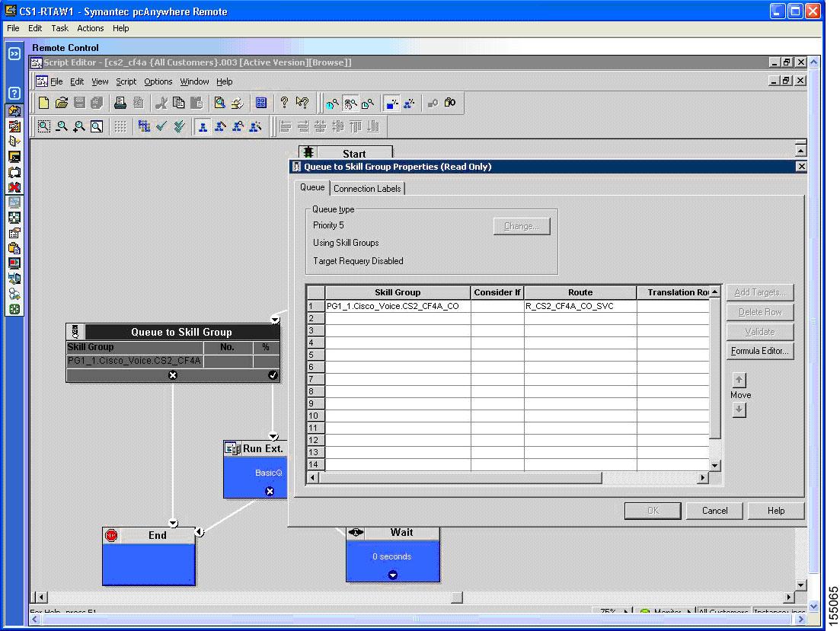The image size is (840, 631).
Task: Click the Delete Row button
Action: pyautogui.click(x=759, y=312)
